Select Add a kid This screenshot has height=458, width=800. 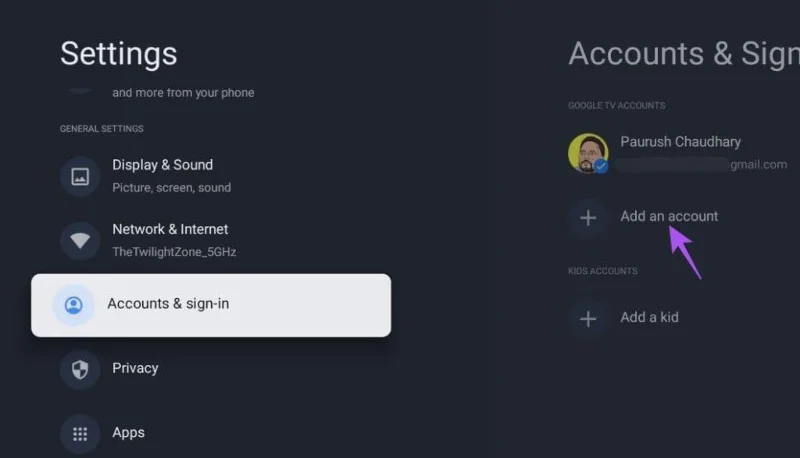point(649,317)
